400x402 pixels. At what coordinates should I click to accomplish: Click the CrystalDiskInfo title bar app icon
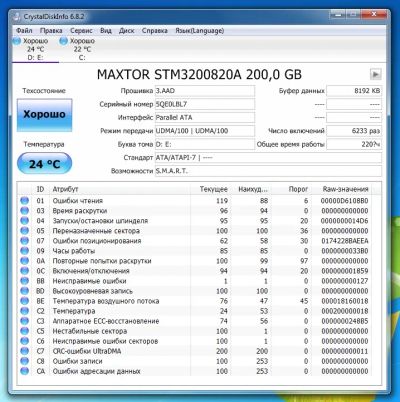coord(16,17)
